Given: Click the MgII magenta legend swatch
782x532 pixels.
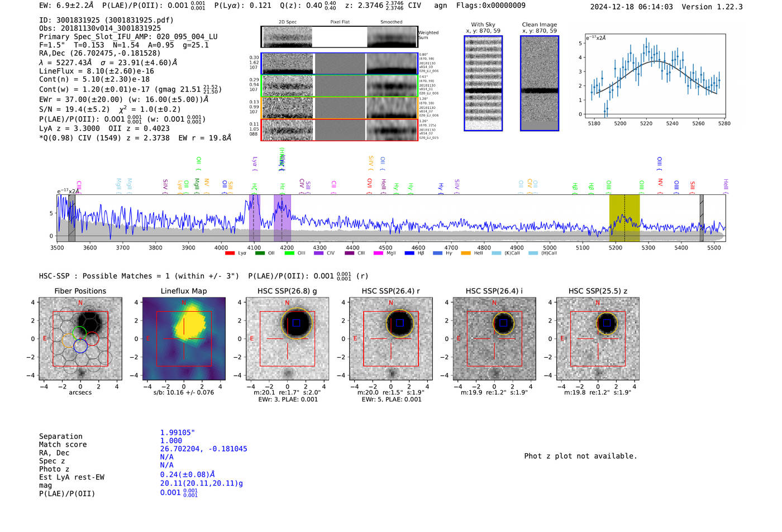Looking at the screenshot, I should (378, 253).
